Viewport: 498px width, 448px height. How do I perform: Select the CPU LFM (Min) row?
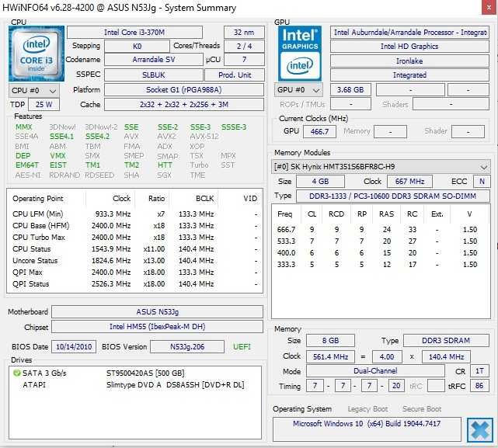point(135,214)
